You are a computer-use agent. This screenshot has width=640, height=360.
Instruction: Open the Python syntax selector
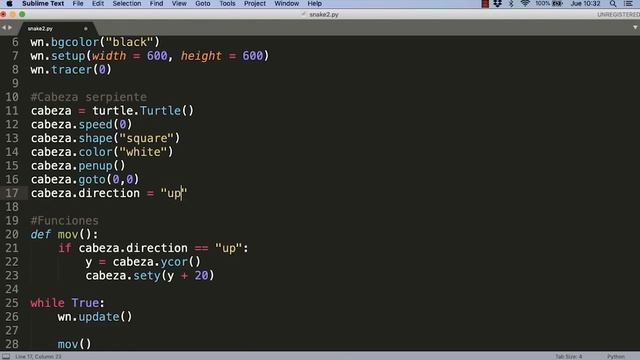616,356
